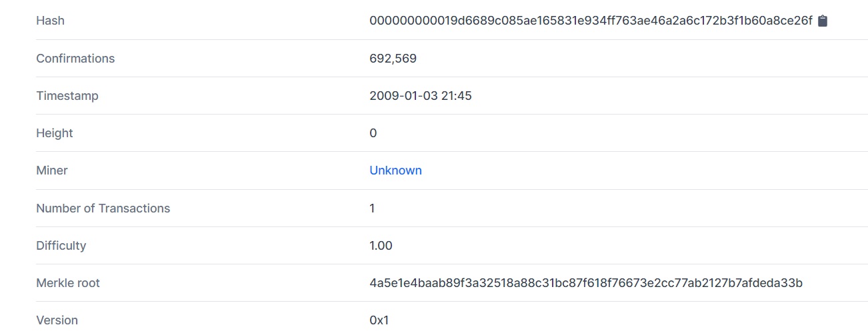Select the 692,569 confirmations value
This screenshot has width=868, height=335.
click(x=393, y=59)
